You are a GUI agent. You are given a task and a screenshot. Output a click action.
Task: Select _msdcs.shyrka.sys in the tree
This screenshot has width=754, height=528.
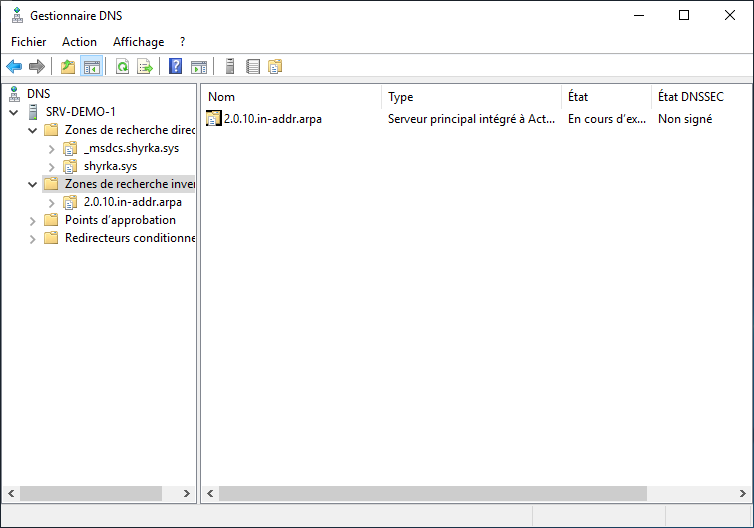[131, 148]
